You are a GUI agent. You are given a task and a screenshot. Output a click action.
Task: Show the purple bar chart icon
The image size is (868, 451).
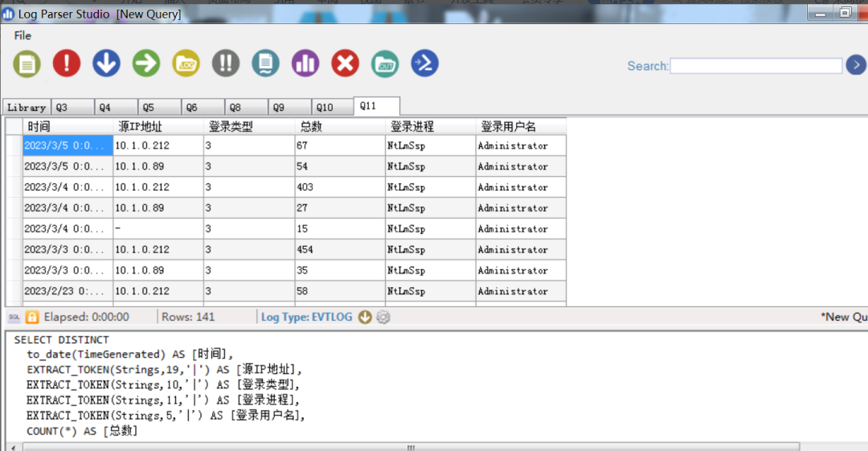tap(305, 64)
